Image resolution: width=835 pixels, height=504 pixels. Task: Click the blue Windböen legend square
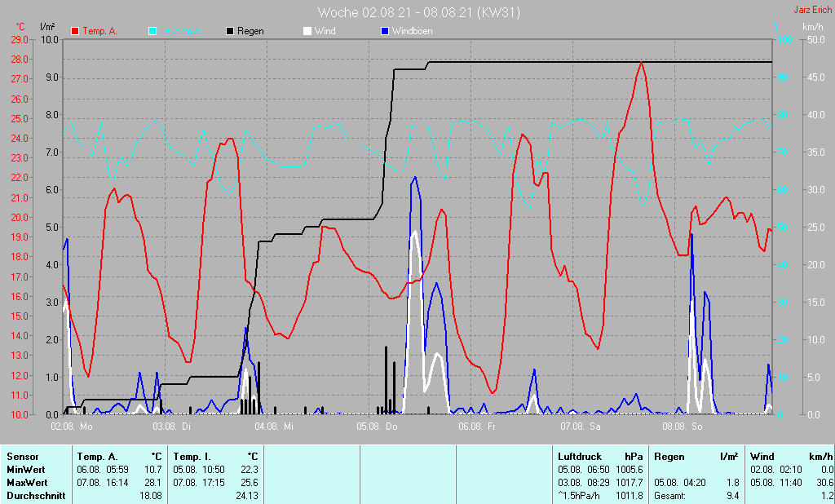tap(385, 31)
